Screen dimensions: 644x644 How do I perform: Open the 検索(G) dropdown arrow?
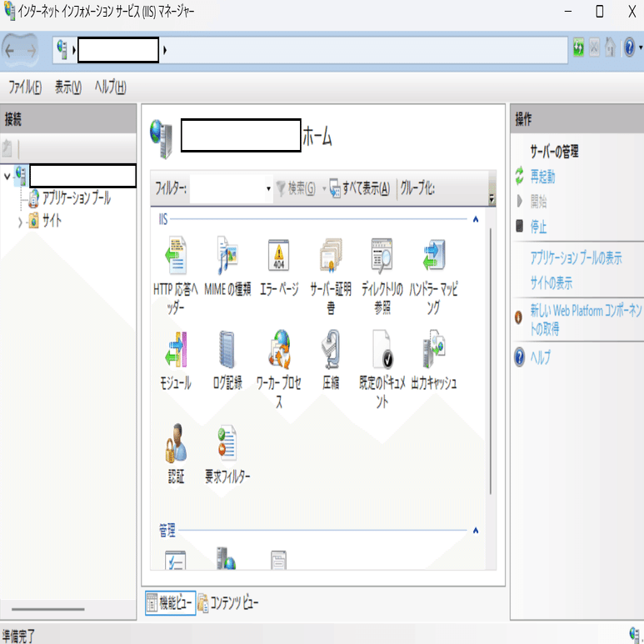pyautogui.click(x=324, y=188)
